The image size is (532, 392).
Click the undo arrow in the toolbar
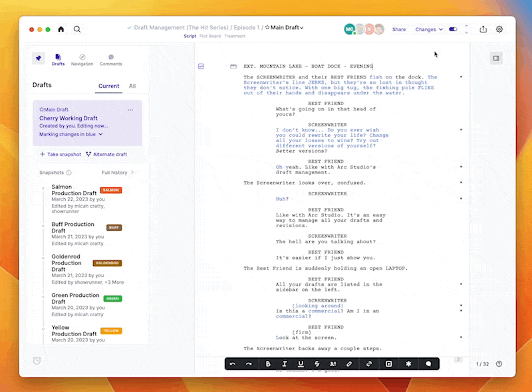point(233,363)
